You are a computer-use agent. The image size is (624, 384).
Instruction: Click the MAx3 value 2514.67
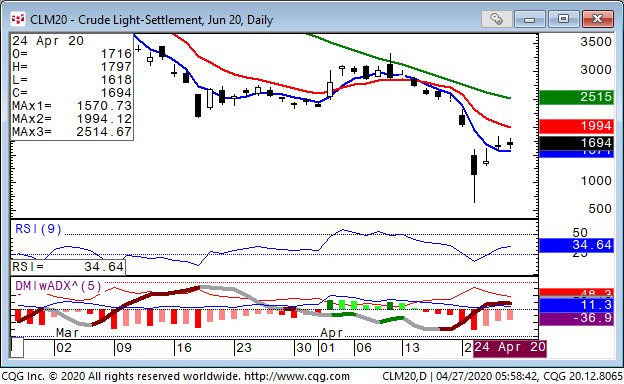pos(104,131)
